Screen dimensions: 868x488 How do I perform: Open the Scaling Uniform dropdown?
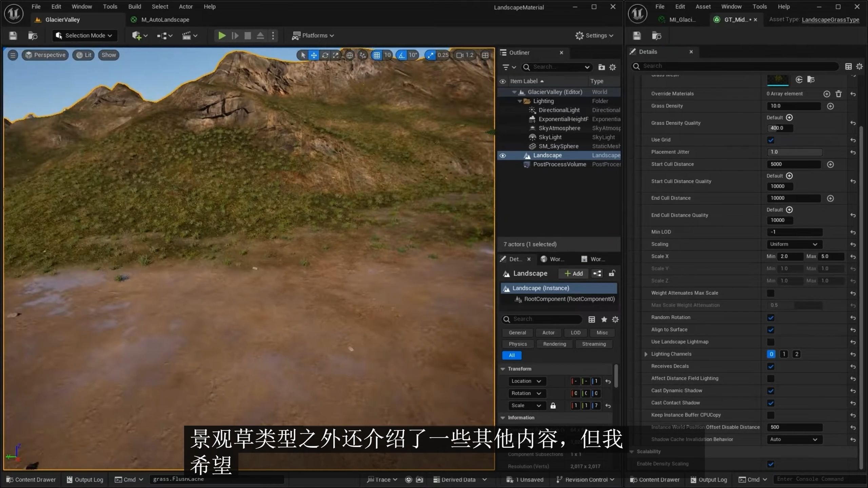tap(793, 244)
